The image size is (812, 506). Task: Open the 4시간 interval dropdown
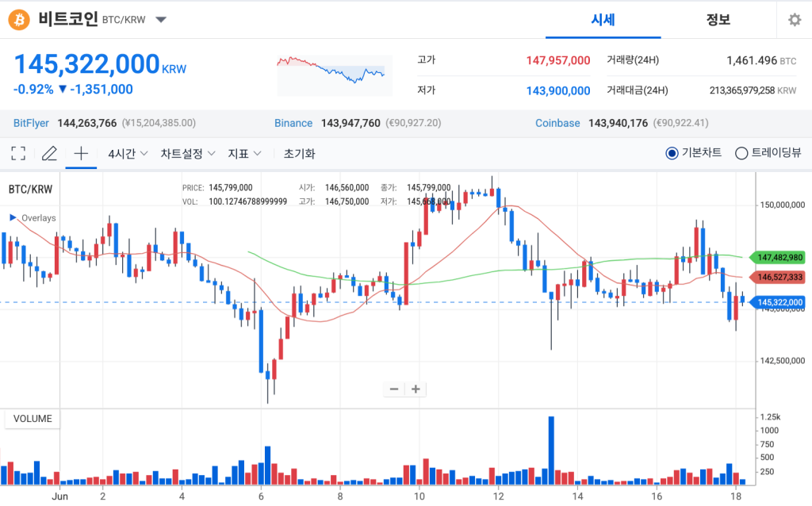pyautogui.click(x=128, y=154)
